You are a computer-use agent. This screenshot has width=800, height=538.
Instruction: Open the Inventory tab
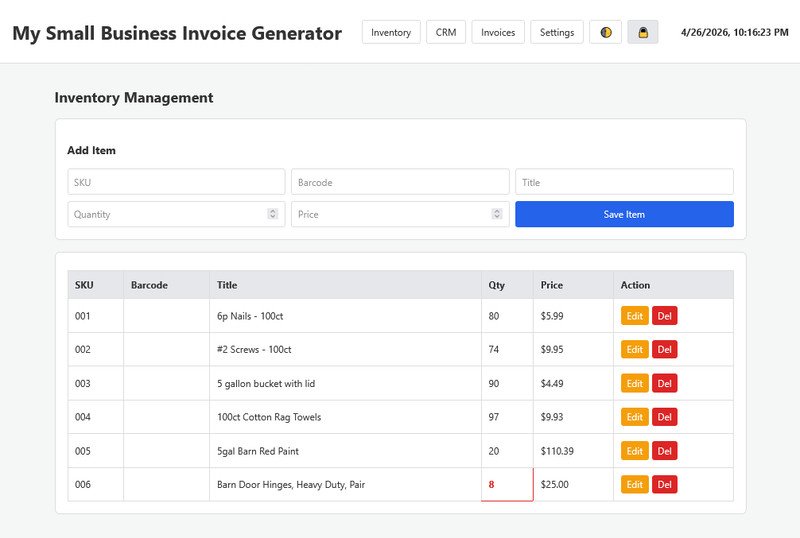[391, 32]
